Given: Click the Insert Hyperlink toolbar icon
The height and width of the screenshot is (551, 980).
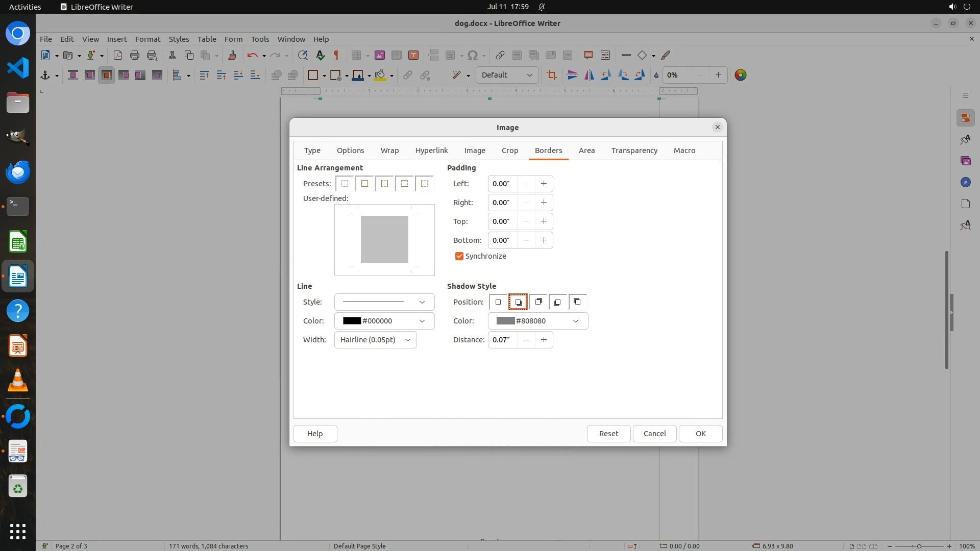Looking at the screenshot, I should [x=500, y=55].
